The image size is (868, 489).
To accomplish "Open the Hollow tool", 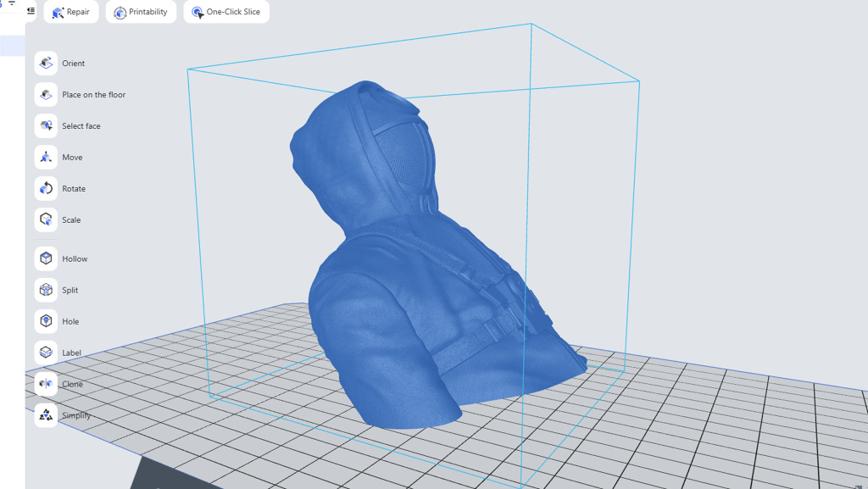I will [46, 259].
